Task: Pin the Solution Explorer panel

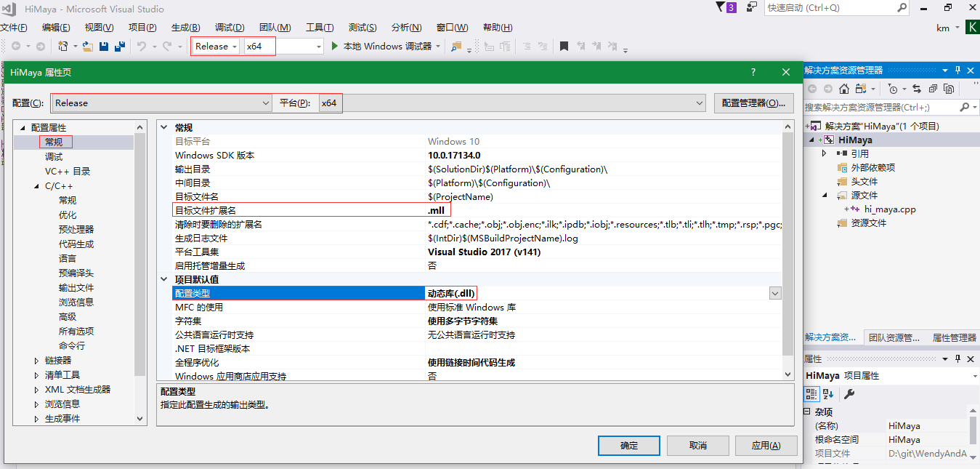Action: pyautogui.click(x=958, y=71)
